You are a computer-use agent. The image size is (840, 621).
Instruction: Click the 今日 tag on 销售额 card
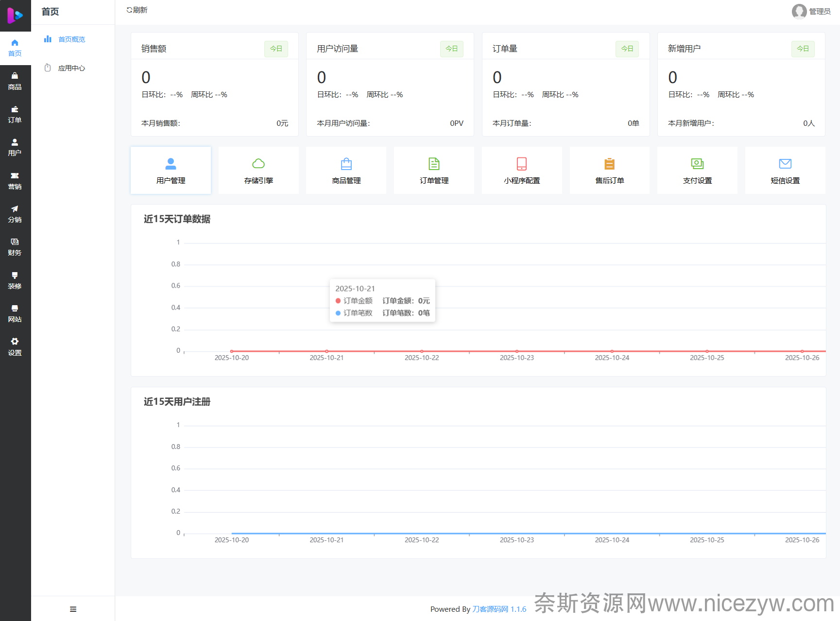(276, 49)
